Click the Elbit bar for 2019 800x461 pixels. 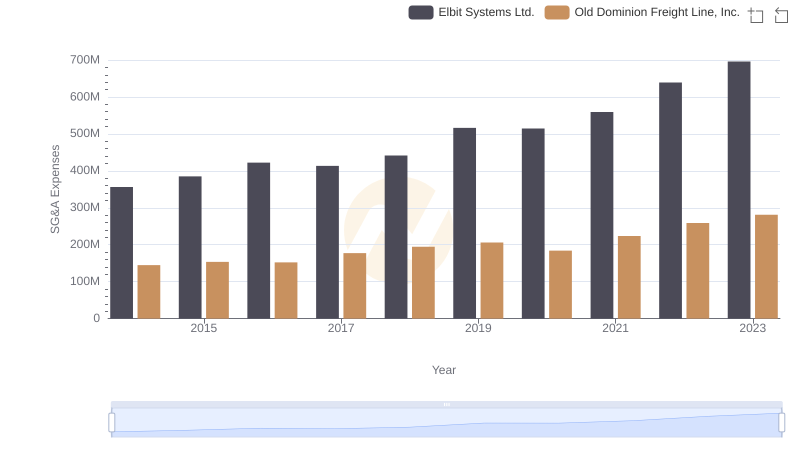point(465,223)
